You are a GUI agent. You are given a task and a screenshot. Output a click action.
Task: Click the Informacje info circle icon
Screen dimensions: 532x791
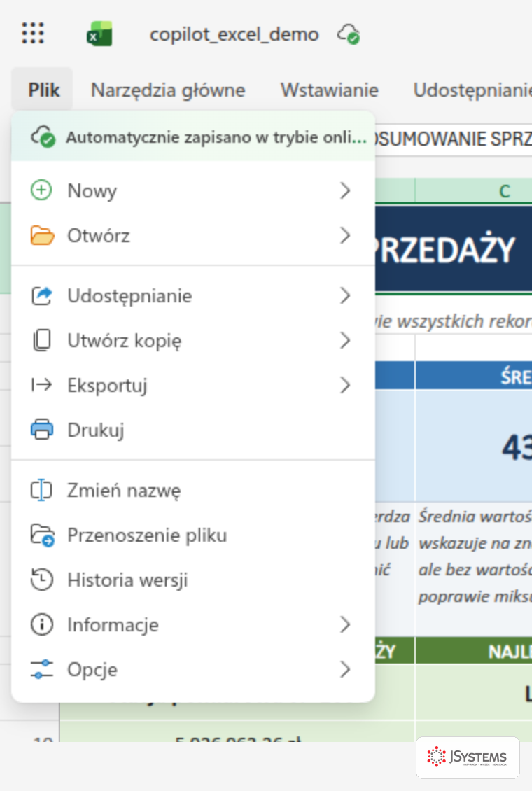coord(42,624)
